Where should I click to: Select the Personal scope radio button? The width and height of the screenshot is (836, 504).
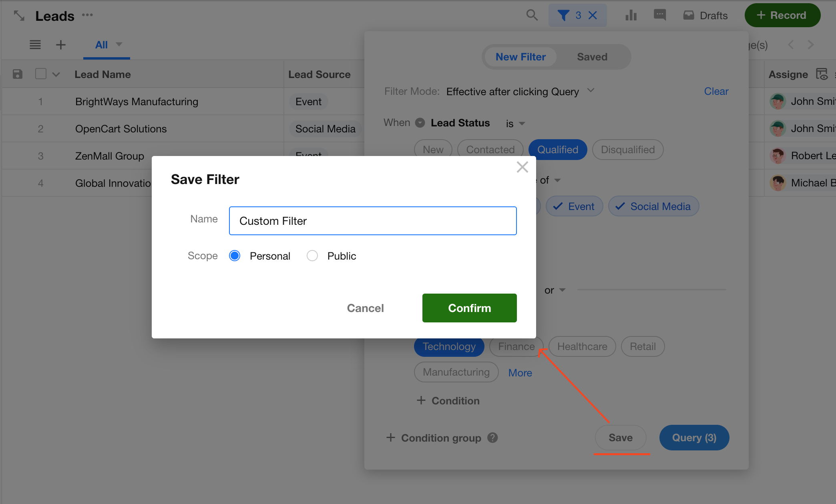pos(235,256)
